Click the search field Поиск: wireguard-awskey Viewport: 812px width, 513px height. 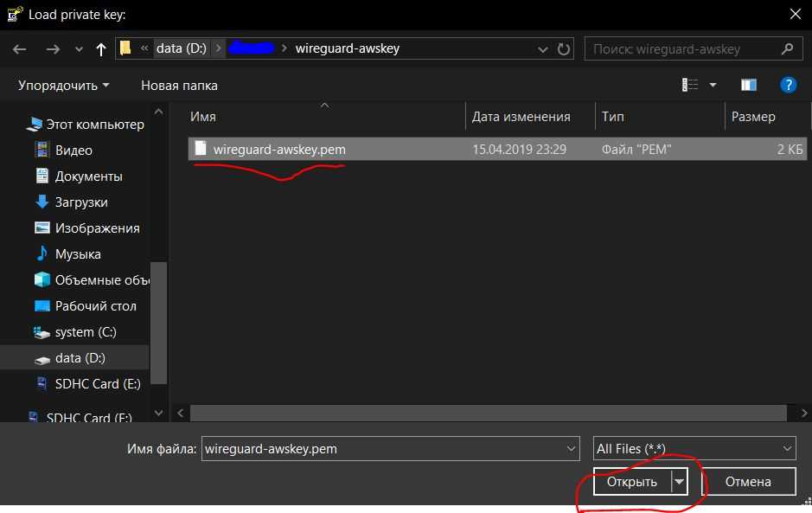(683, 49)
